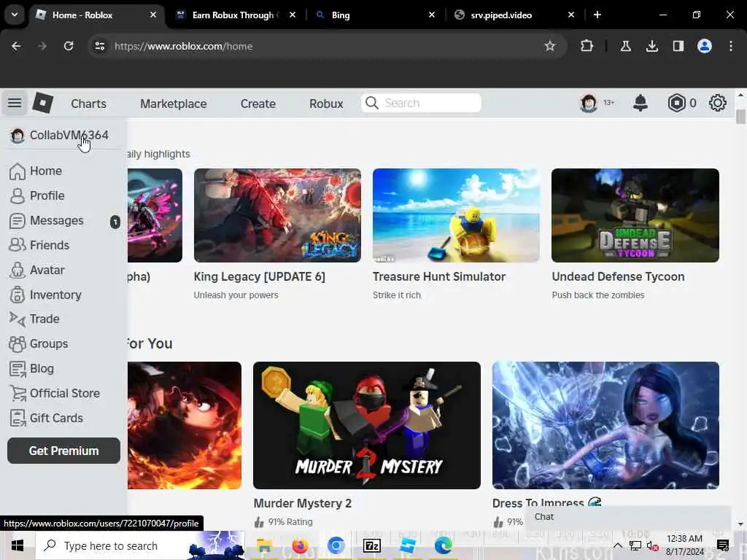This screenshot has height=560, width=747.
Task: Click the Roblox logo icon
Action: pos(42,103)
